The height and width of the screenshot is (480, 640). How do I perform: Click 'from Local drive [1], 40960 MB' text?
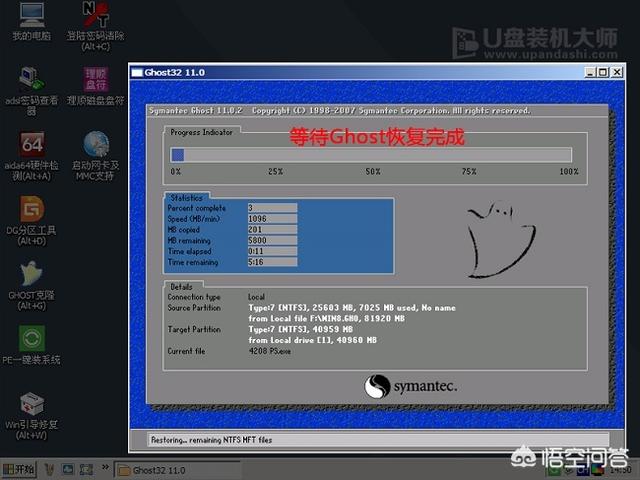pos(313,340)
